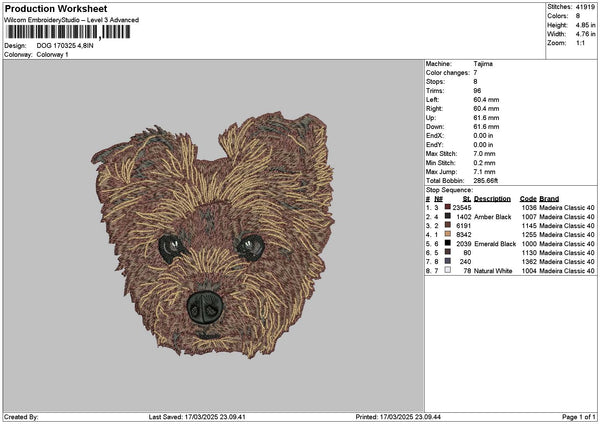Click the swatch for code 1130
The height and width of the screenshot is (424, 600).
coord(448,252)
